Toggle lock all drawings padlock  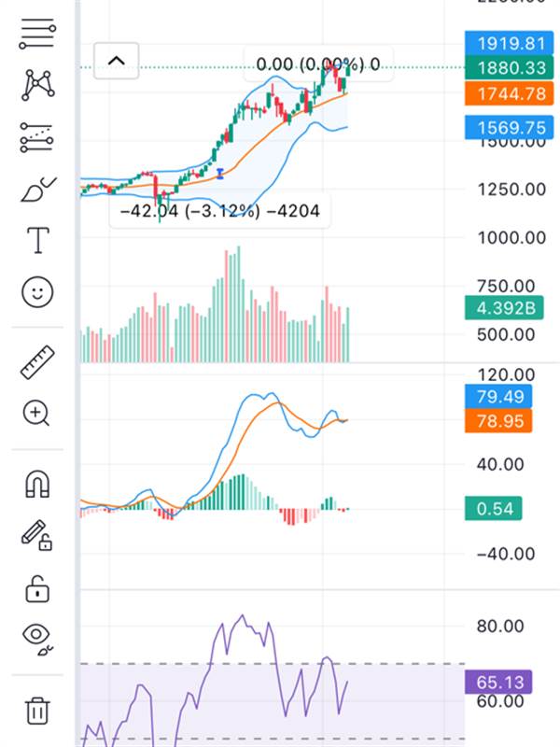click(37, 588)
